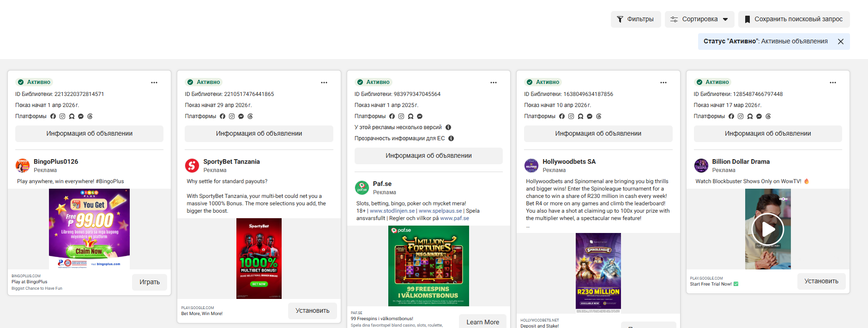Save search with Сохранить поисковый запрос

tap(794, 19)
